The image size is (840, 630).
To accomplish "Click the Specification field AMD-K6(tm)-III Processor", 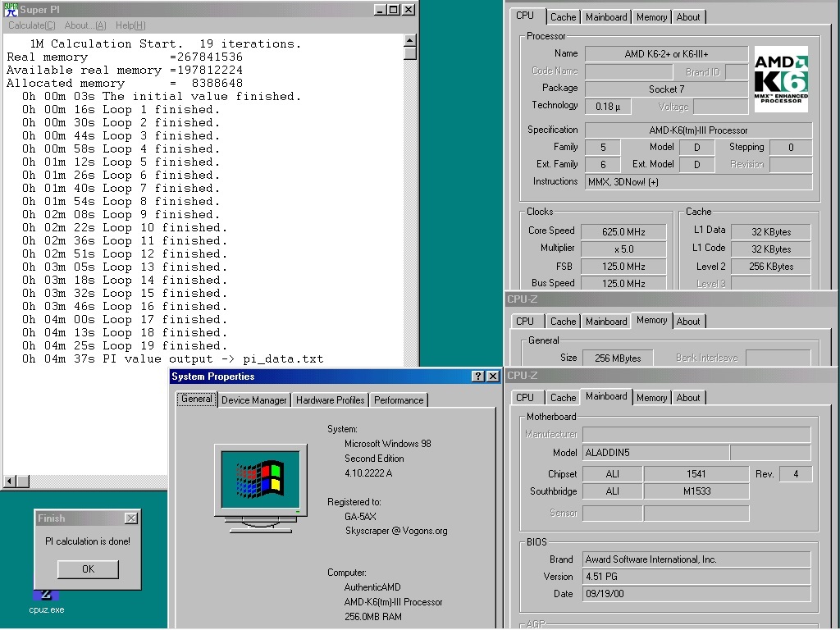I will pyautogui.click(x=699, y=130).
